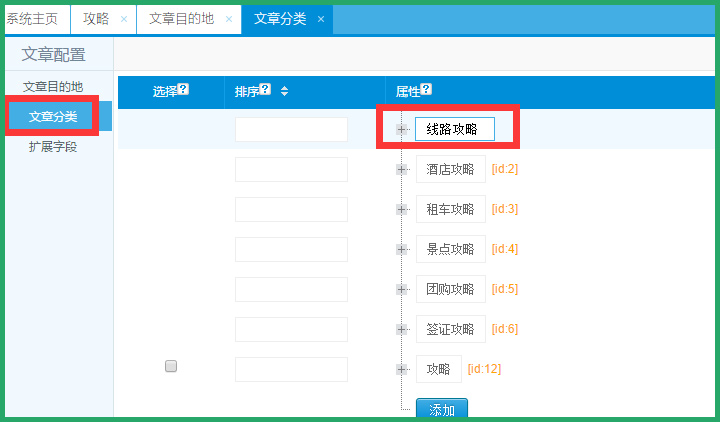This screenshot has height=422, width=720.
Task: Tick the checkbox in the 攻略 row
Action: coord(171,367)
